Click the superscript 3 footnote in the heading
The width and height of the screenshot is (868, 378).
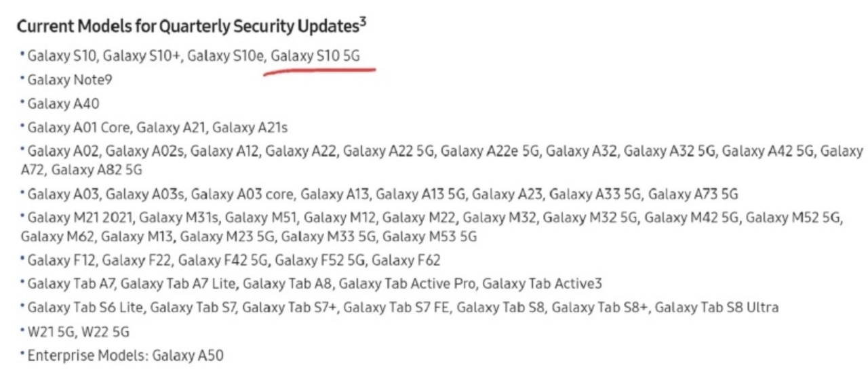(x=363, y=22)
